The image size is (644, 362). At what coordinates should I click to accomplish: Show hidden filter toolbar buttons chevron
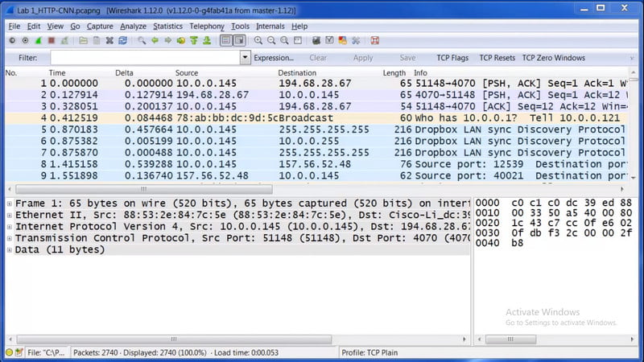click(632, 58)
